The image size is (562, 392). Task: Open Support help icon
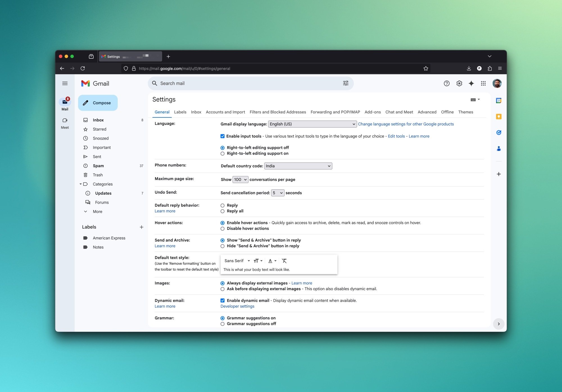[x=447, y=83]
